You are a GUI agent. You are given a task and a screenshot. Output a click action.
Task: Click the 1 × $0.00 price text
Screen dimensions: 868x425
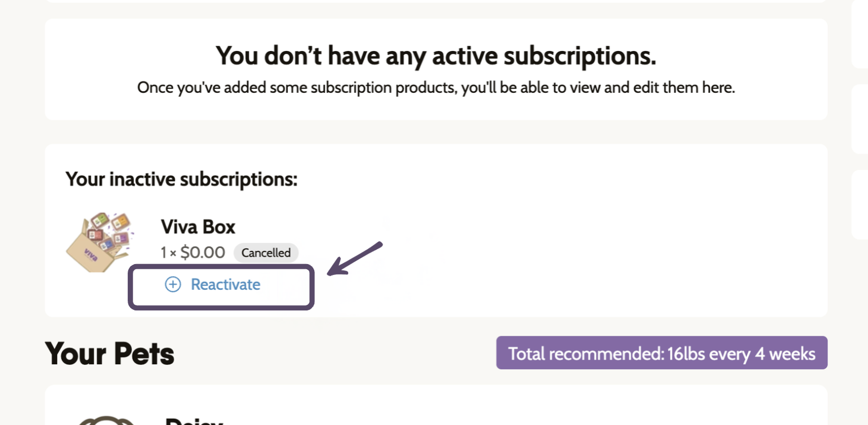194,253
